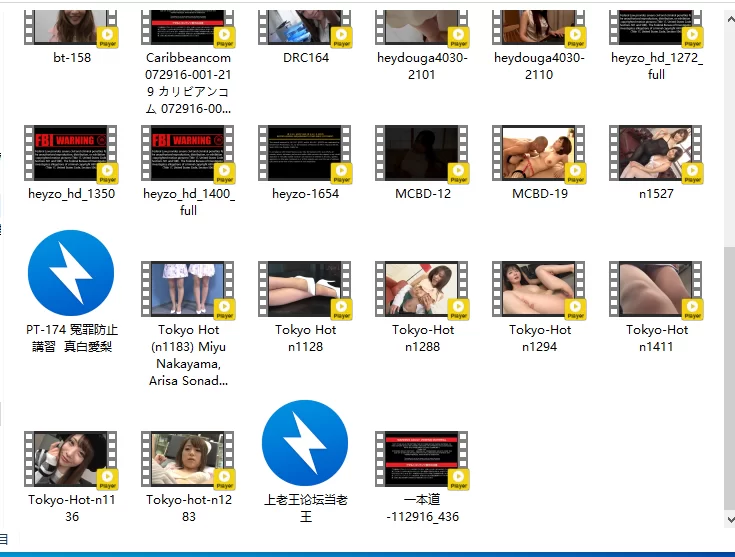Screen dimensions: 735x557
Task: Select the heyzo_hd_1350 video icon
Action: (71, 153)
